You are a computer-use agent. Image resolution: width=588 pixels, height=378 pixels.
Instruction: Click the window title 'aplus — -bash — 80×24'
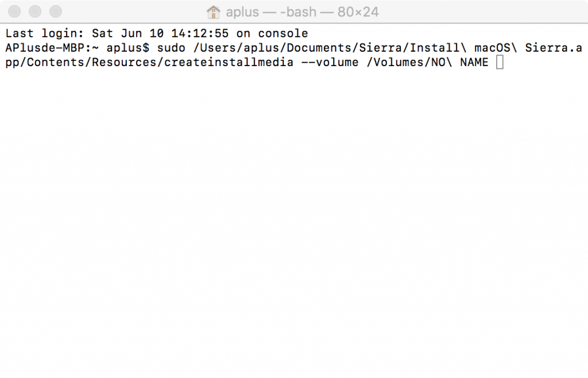[302, 12]
